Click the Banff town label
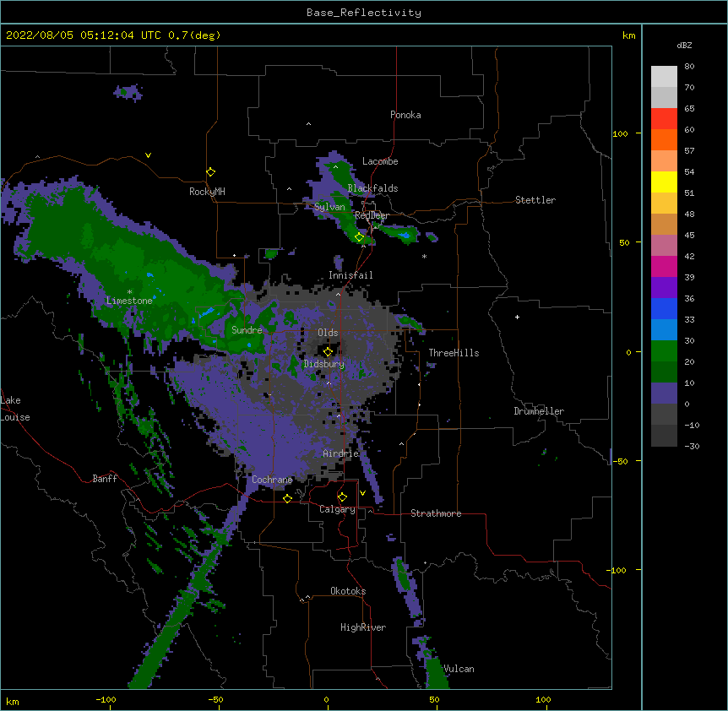This screenshot has width=728, height=711. point(105,479)
